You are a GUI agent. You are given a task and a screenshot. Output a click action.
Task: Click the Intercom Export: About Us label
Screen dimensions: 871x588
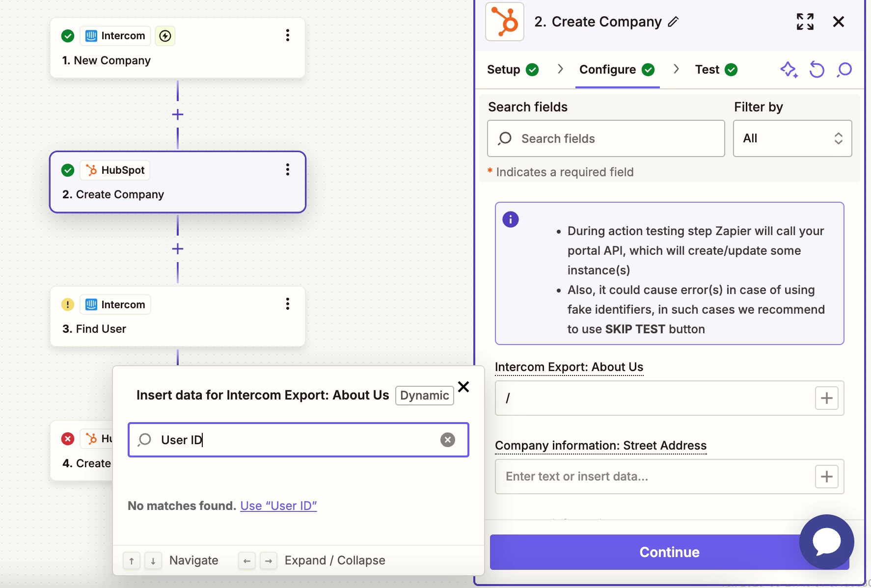[569, 367]
